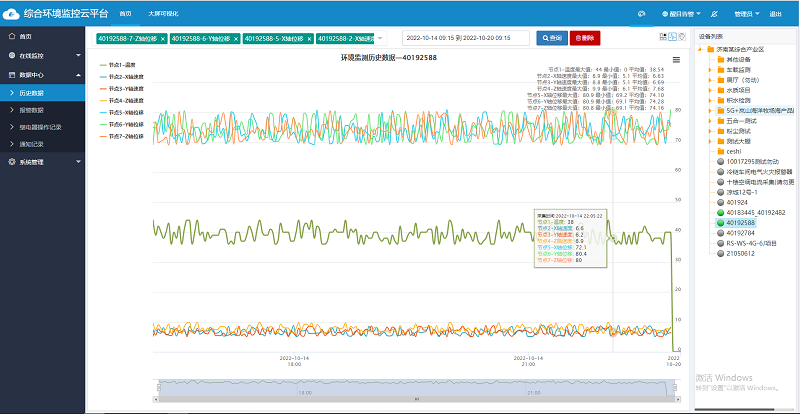Expand the 车载监测 tree folder
The width and height of the screenshot is (800, 414).
(x=709, y=69)
